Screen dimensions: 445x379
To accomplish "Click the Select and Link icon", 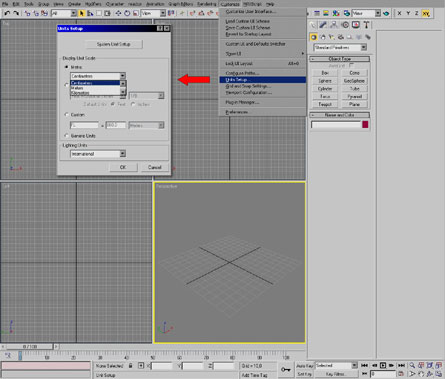I will 27,13.
